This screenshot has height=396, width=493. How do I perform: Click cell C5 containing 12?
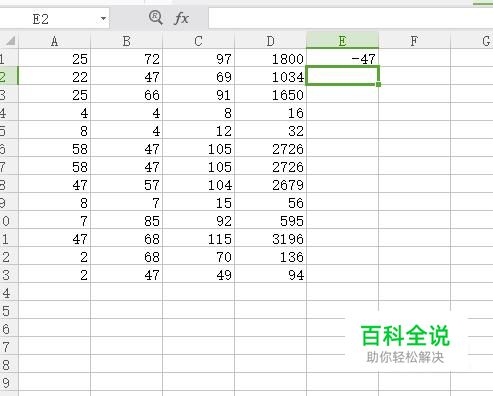pyautogui.click(x=198, y=130)
